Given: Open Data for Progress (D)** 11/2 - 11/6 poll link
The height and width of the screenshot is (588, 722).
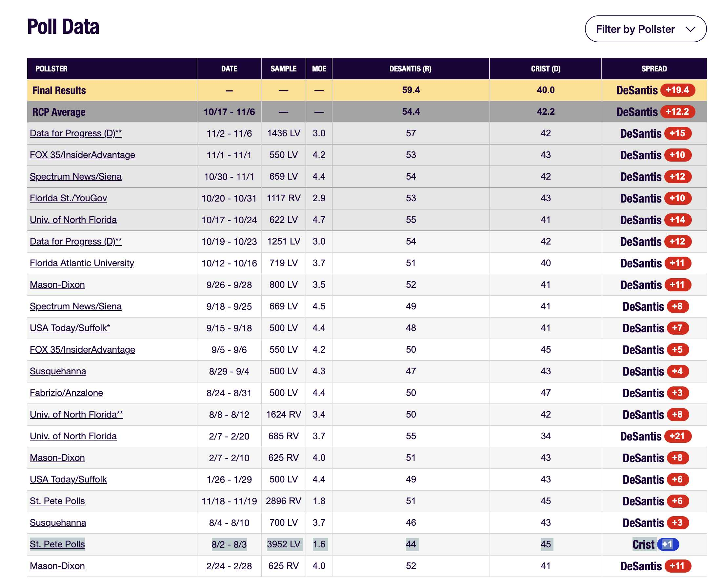Looking at the screenshot, I should (75, 133).
